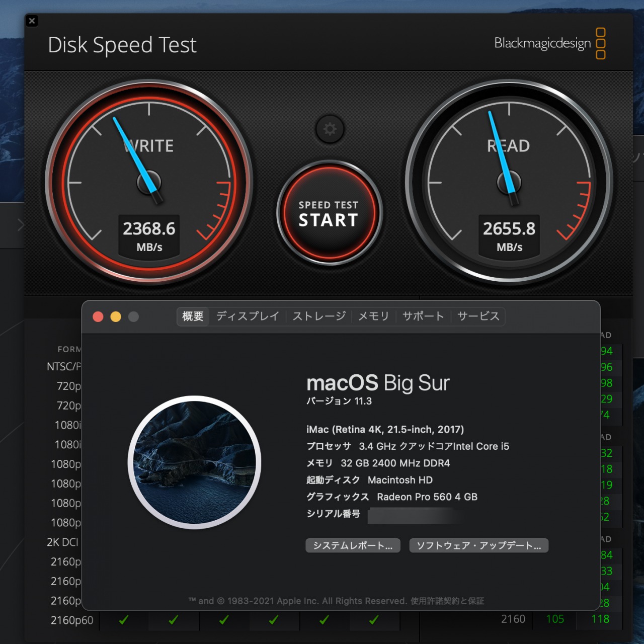Screen dimensions: 644x644
Task: Click the 118 value in 2160 row
Action: pos(600,619)
